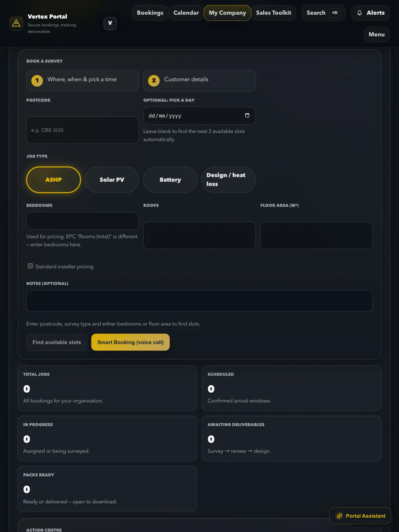Viewport: 399px width, 532px height.
Task: Enable Standard installer pricing checkbox
Action: tap(30, 266)
